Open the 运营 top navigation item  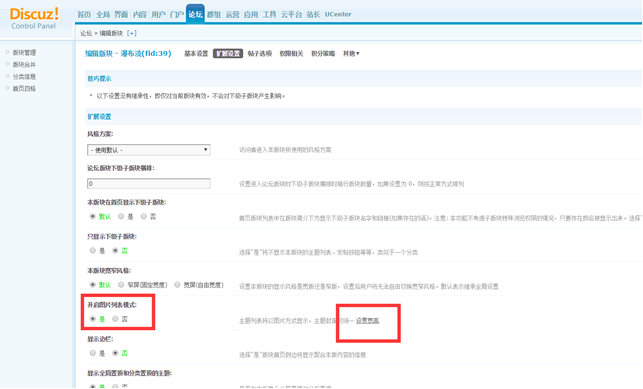tap(232, 14)
